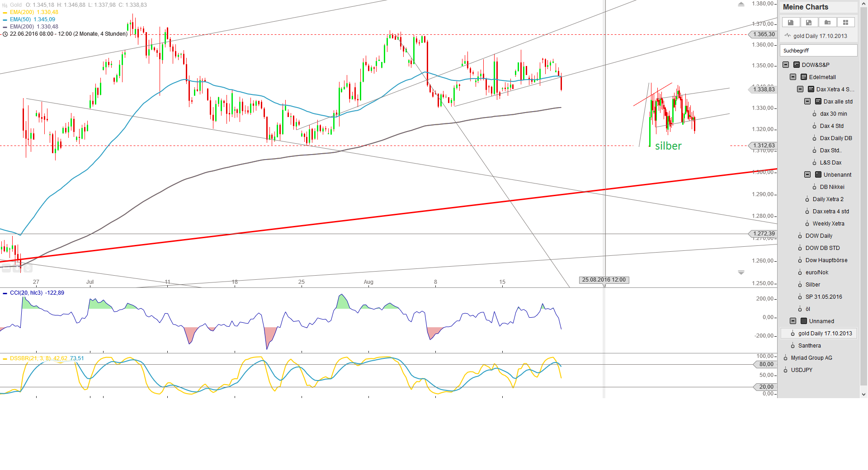Image resolution: width=868 pixels, height=470 pixels.
Task: Switch Meine Charts to grid view
Action: [845, 23]
